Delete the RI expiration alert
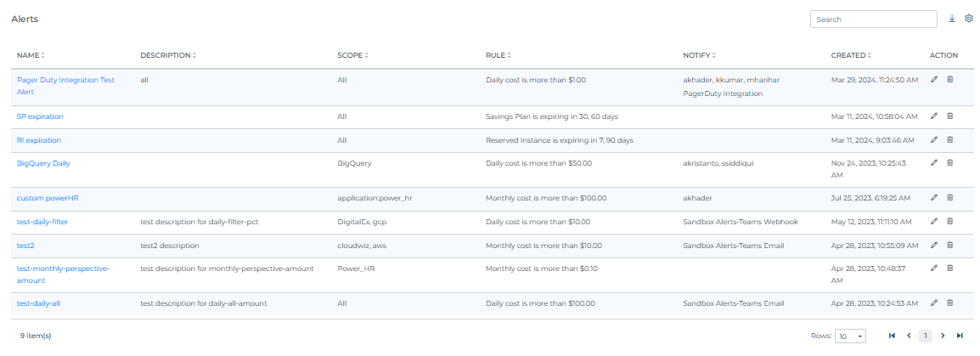This screenshot has height=356, width=980. (950, 139)
